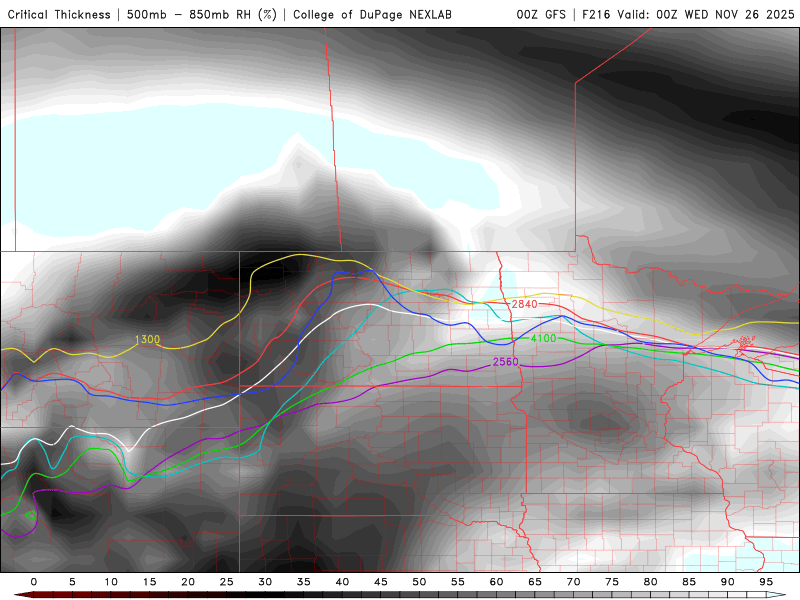
Task: Click the 55 value on the color scale
Action: [x=458, y=582]
